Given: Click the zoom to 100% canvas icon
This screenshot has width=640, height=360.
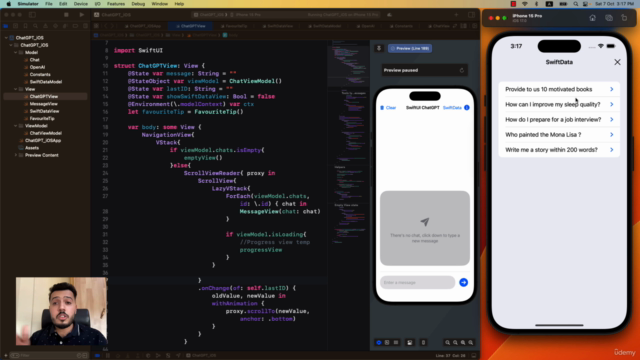Looking at the screenshot, I should pyautogui.click(x=455, y=342).
